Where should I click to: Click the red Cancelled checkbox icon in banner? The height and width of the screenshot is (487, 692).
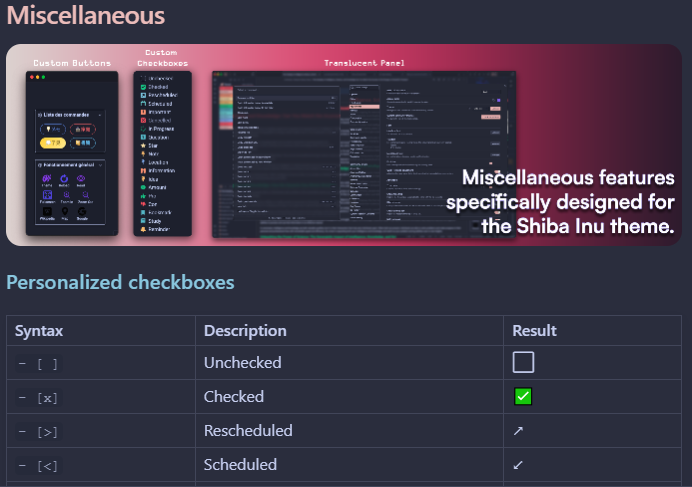pyautogui.click(x=143, y=120)
